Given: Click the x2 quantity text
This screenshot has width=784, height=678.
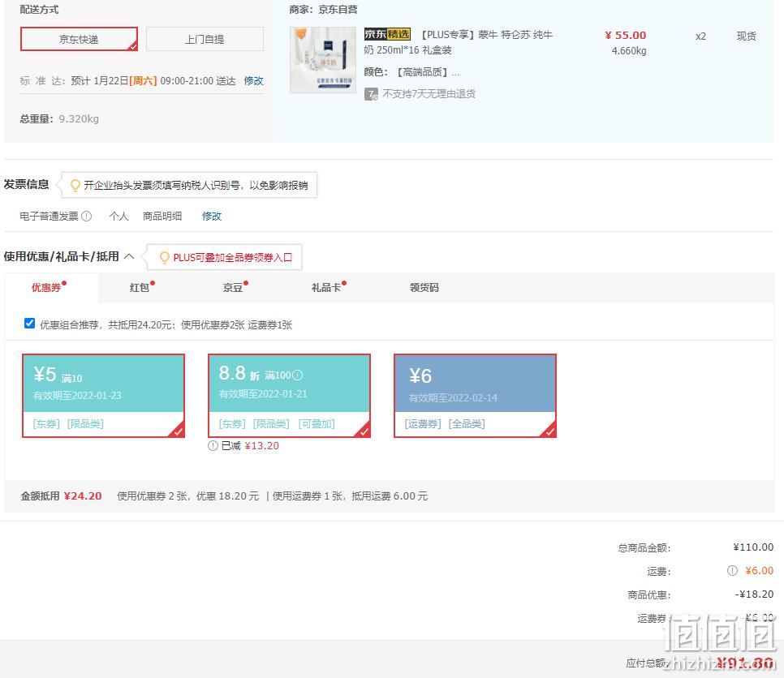Looking at the screenshot, I should click(700, 36).
